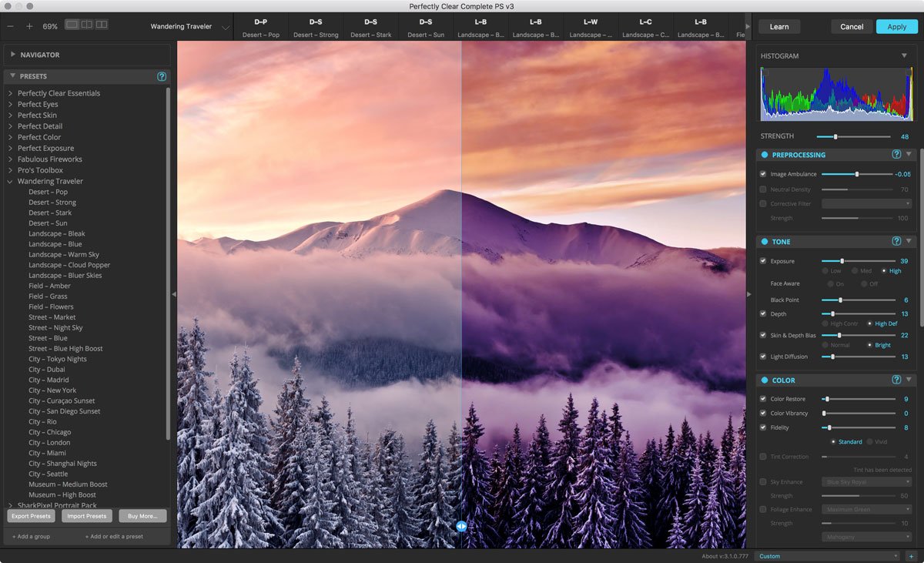Select the Desert – Stark preset tab
The height and width of the screenshot is (563, 924).
pyautogui.click(x=370, y=27)
